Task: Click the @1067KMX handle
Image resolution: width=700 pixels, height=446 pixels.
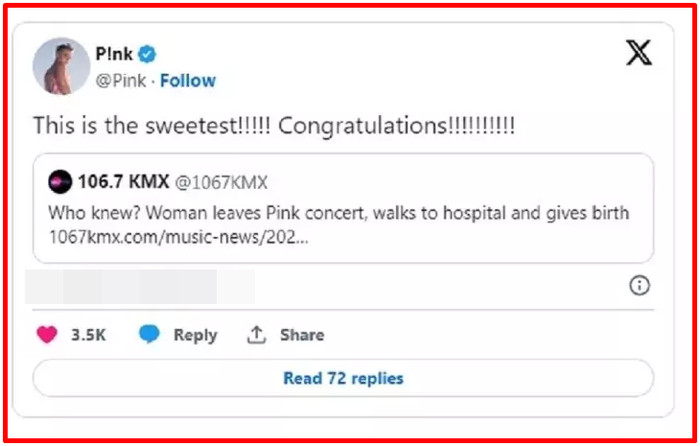Action: click(221, 183)
